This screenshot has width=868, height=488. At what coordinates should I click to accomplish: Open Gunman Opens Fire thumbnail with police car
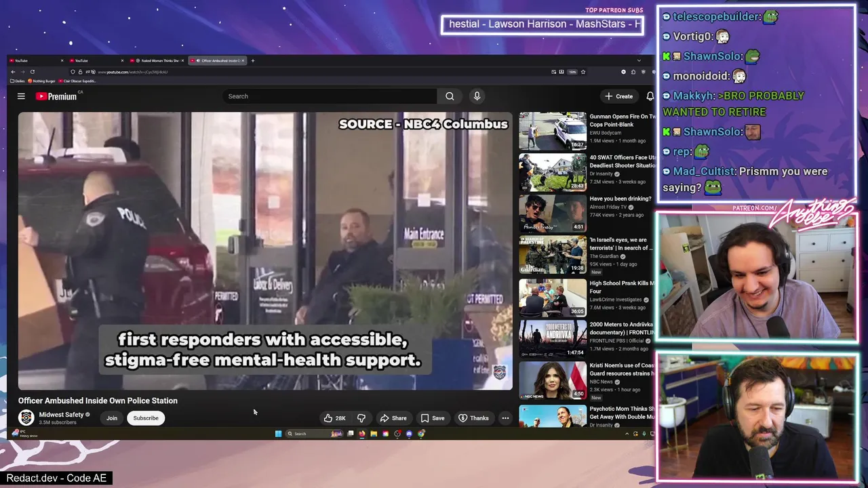553,131
